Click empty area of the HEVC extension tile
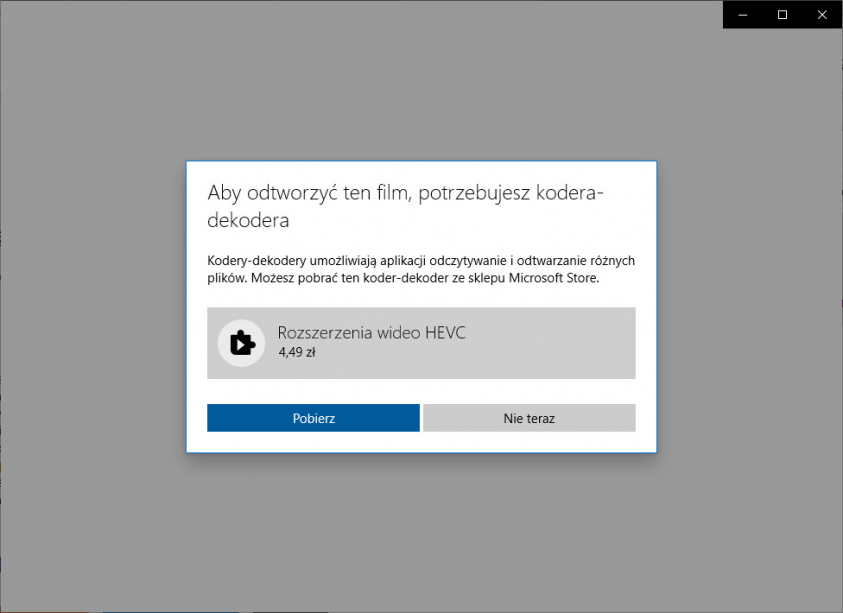The width and height of the screenshot is (843, 613). coord(550,343)
